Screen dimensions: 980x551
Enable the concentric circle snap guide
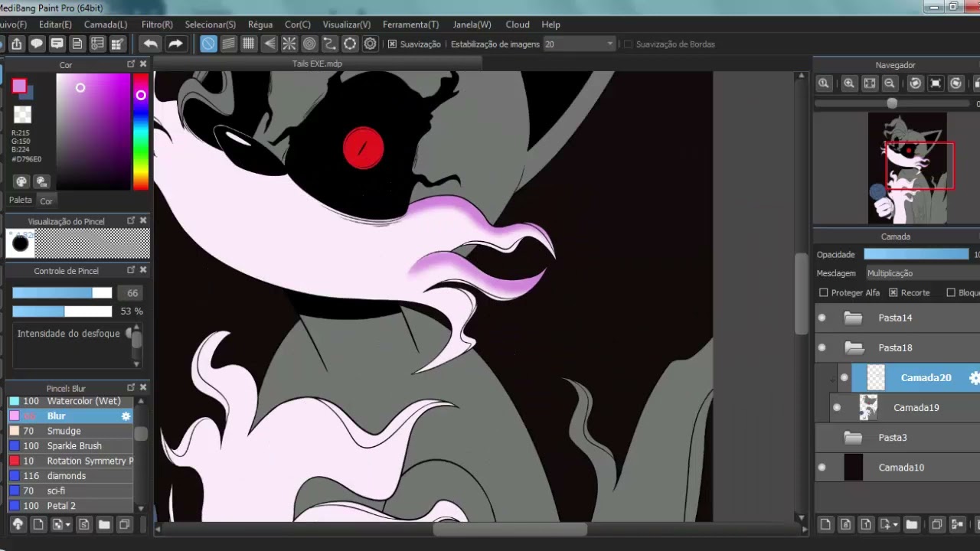[x=309, y=44]
